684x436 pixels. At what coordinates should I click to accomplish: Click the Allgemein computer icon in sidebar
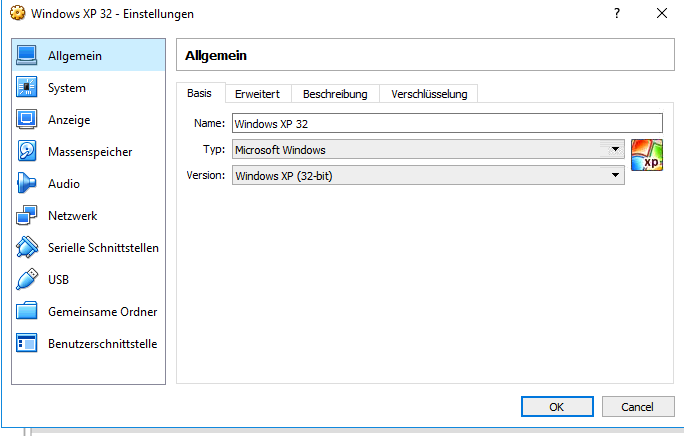click(x=27, y=55)
